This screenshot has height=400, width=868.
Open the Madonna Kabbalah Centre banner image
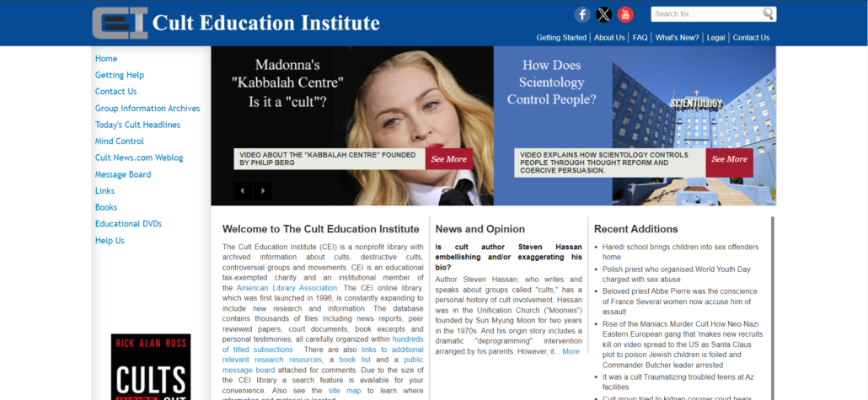tap(352, 125)
